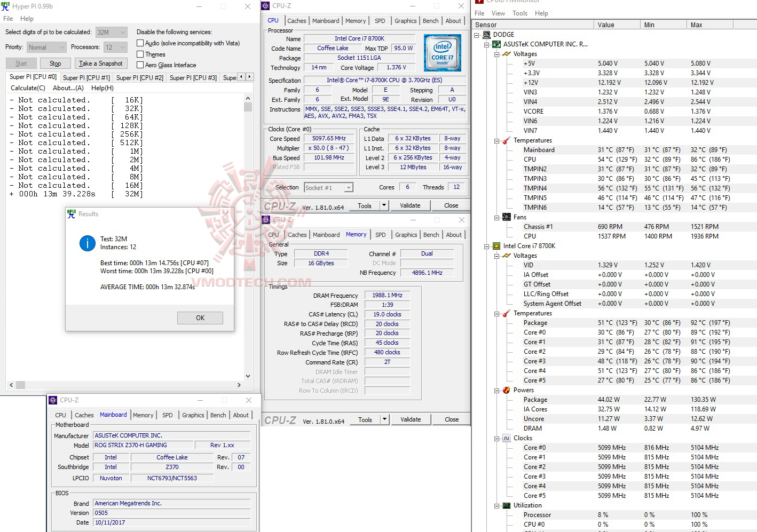The width and height of the screenshot is (757, 532).
Task: Open the Hyper PI File menu
Action: [8, 19]
